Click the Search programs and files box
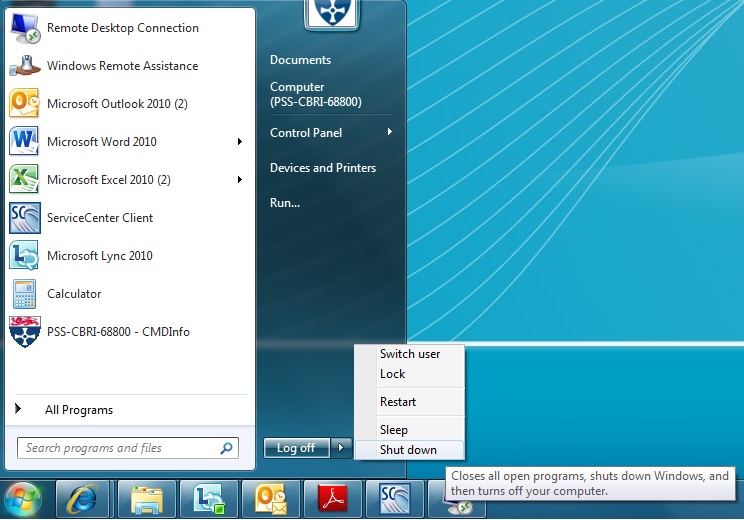The width and height of the screenshot is (744, 520). pyautogui.click(x=118, y=448)
